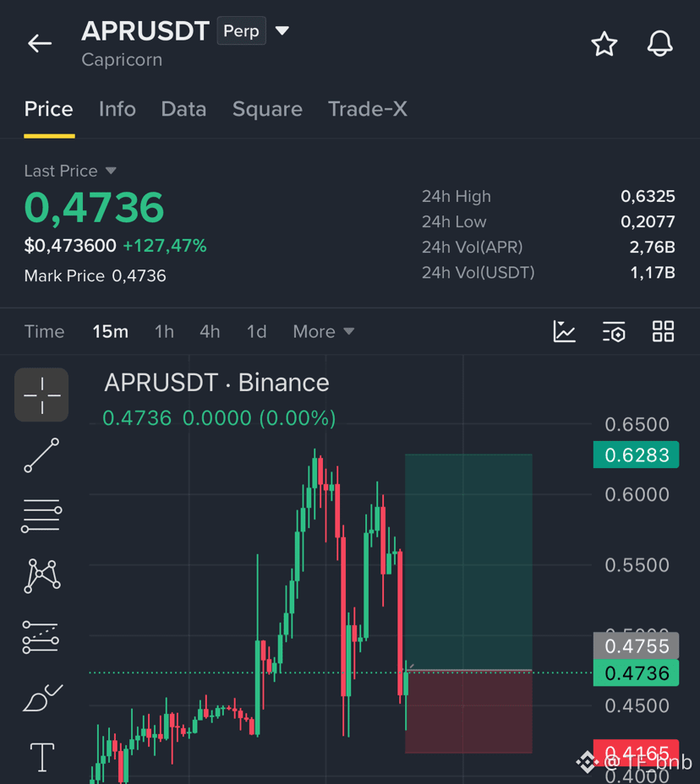Select the text annotation tool
This screenshot has width=700, height=784.
tap(42, 757)
